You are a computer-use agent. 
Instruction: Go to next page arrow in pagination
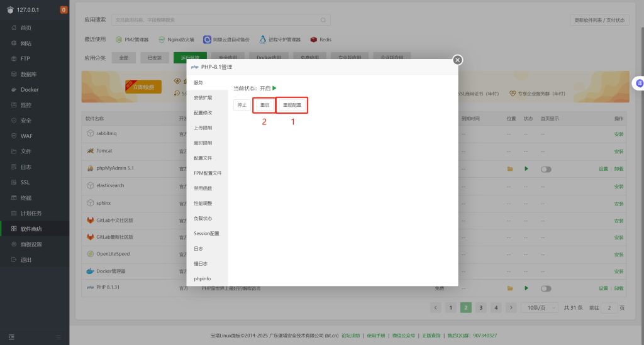coord(511,308)
